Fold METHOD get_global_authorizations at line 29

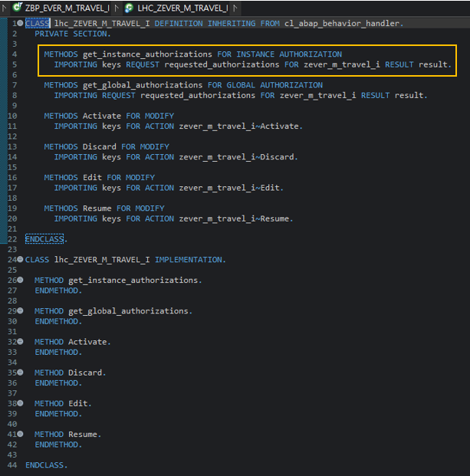(x=20, y=310)
